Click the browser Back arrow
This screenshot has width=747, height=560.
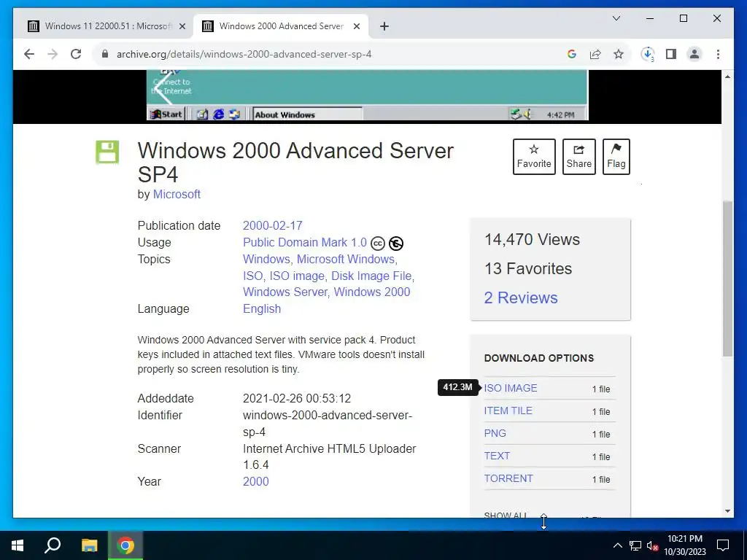(x=29, y=54)
